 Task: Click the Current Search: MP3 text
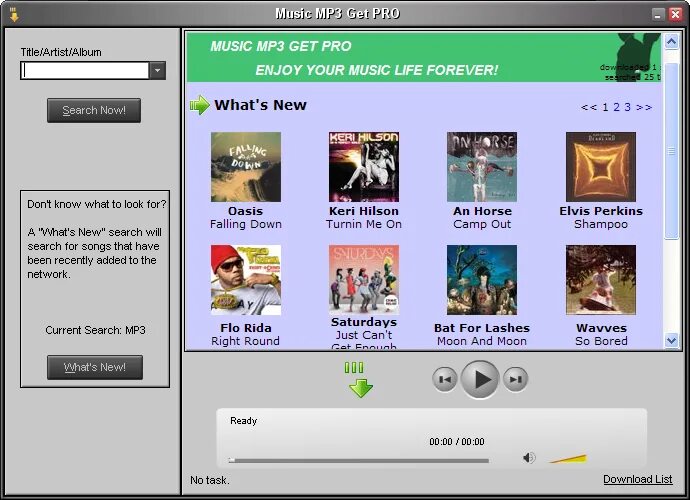pyautogui.click(x=95, y=330)
